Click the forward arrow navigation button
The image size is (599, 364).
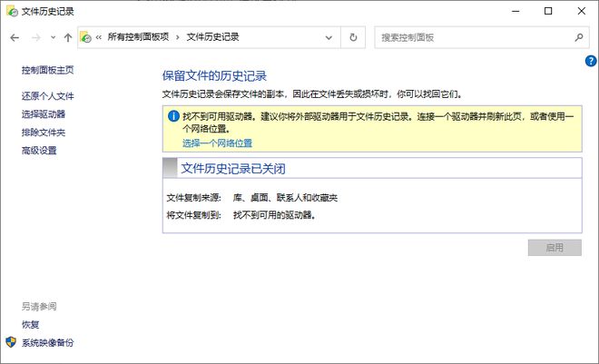coord(36,37)
